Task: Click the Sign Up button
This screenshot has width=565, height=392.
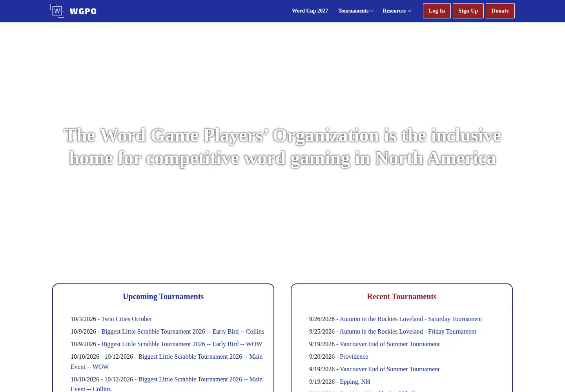Action: pyautogui.click(x=468, y=11)
